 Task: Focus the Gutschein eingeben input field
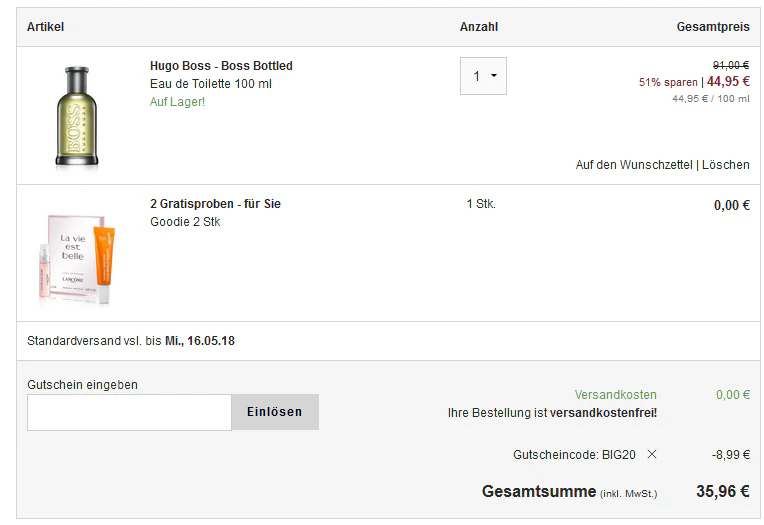(129, 412)
